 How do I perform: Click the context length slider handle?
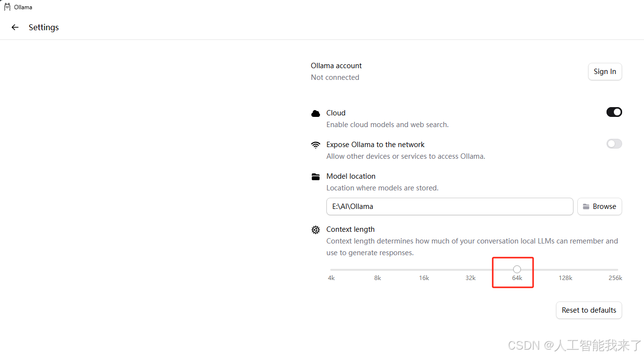click(517, 269)
